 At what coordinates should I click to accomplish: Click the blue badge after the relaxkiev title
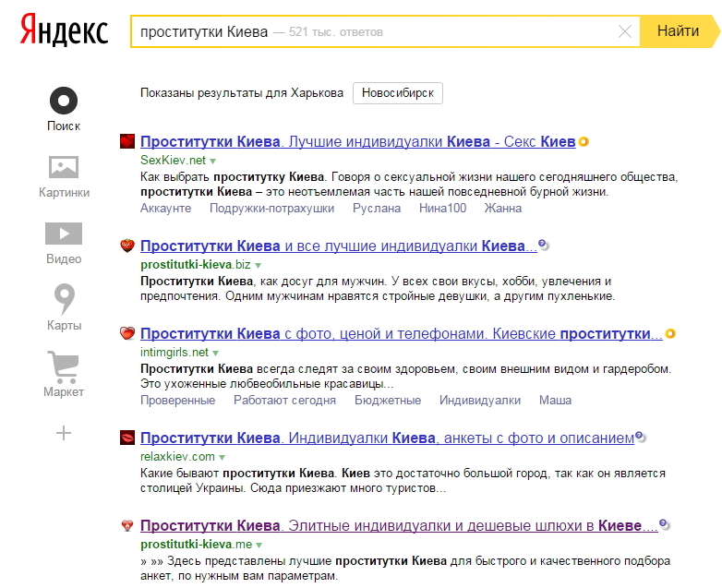pos(641,437)
